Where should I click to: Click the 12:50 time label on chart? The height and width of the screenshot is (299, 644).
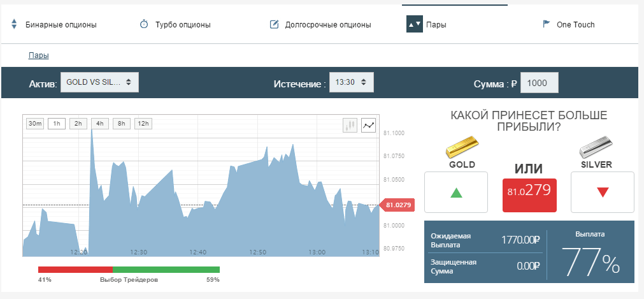coord(257,252)
